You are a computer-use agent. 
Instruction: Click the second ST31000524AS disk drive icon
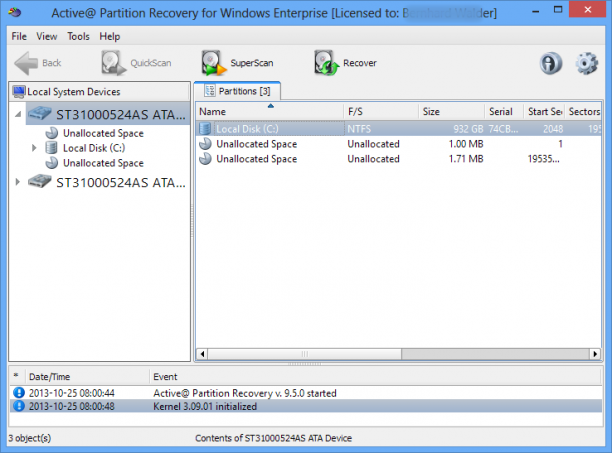40,181
